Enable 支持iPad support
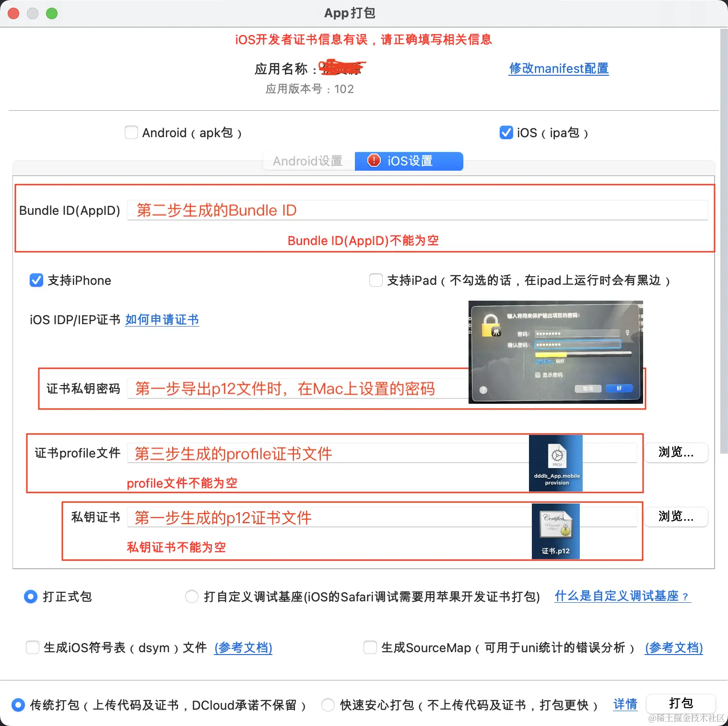The height and width of the screenshot is (726, 728). [x=376, y=280]
